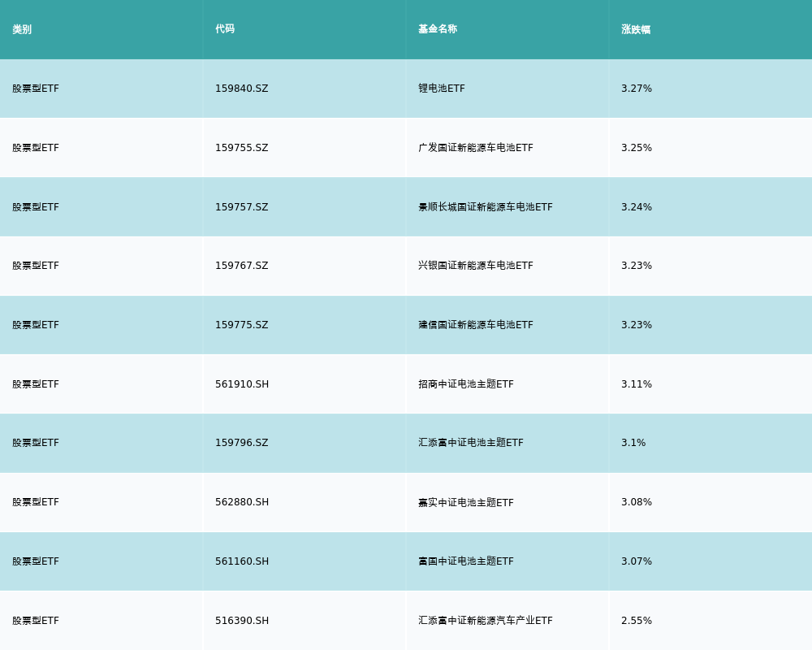Image resolution: width=812 pixels, height=650 pixels.
Task: Select code 562880.SH
Action: tap(242, 502)
